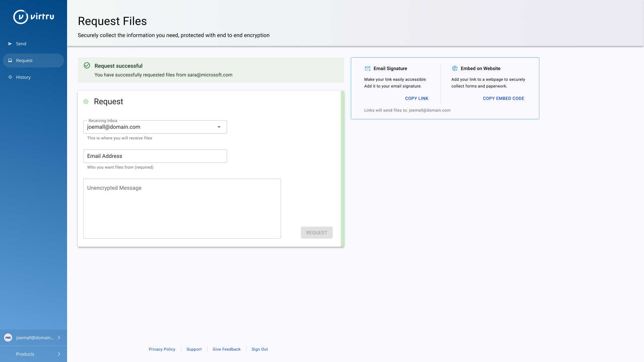Click the Request inbox icon in sidebar
This screenshot has width=644, height=362.
click(x=10, y=61)
